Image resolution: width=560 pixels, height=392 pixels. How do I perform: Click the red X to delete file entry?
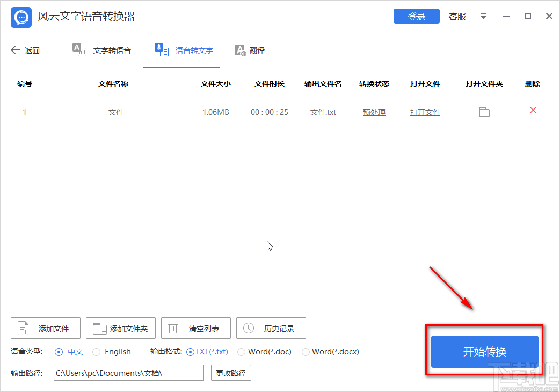pyautogui.click(x=533, y=110)
